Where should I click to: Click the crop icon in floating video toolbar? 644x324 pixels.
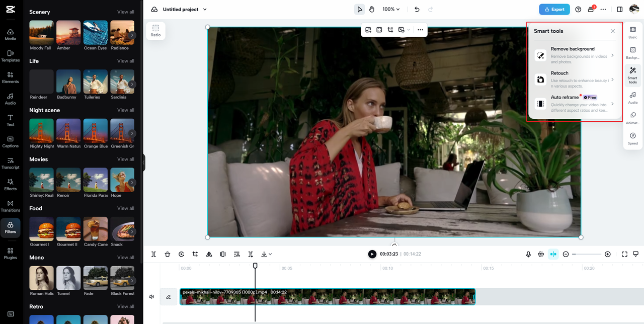[390, 30]
